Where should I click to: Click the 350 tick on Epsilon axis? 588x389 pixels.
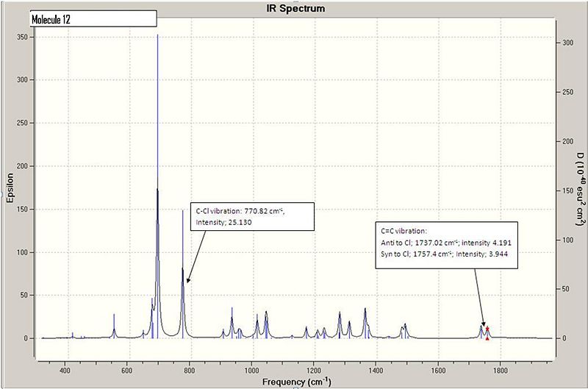pyautogui.click(x=23, y=38)
